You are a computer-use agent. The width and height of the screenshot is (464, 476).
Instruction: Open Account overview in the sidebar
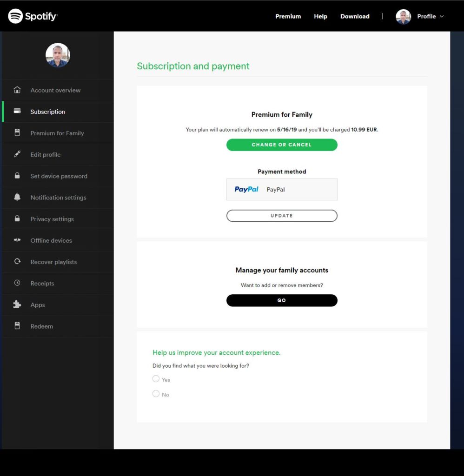tap(58, 90)
